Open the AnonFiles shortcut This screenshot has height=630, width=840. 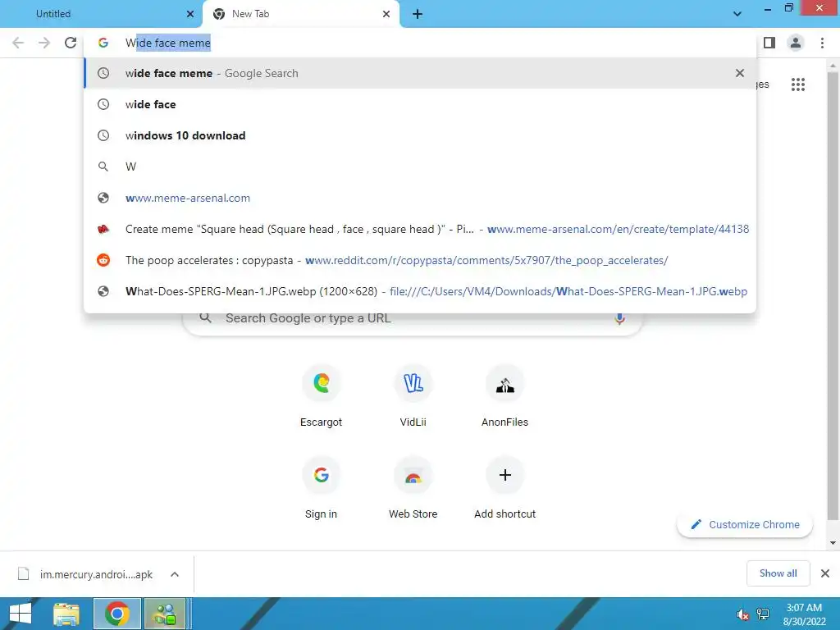504,396
